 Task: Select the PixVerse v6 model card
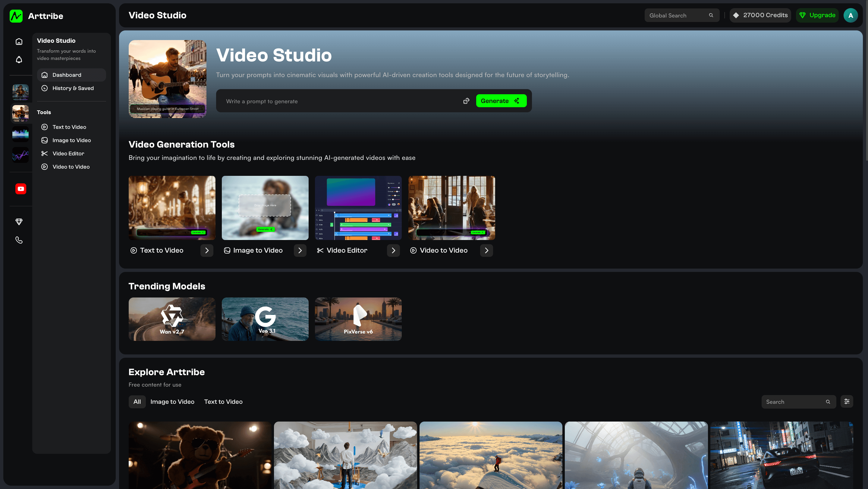358,319
